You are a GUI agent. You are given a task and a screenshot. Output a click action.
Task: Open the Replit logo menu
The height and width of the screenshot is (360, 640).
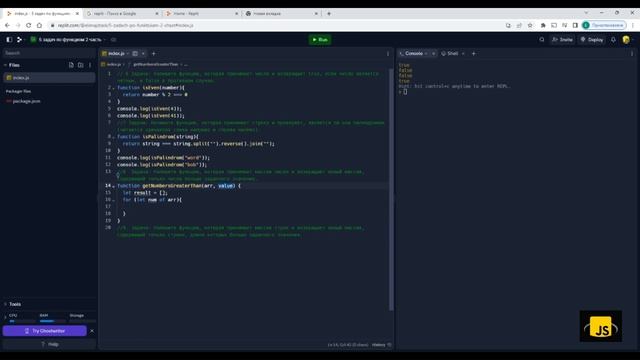[19, 40]
